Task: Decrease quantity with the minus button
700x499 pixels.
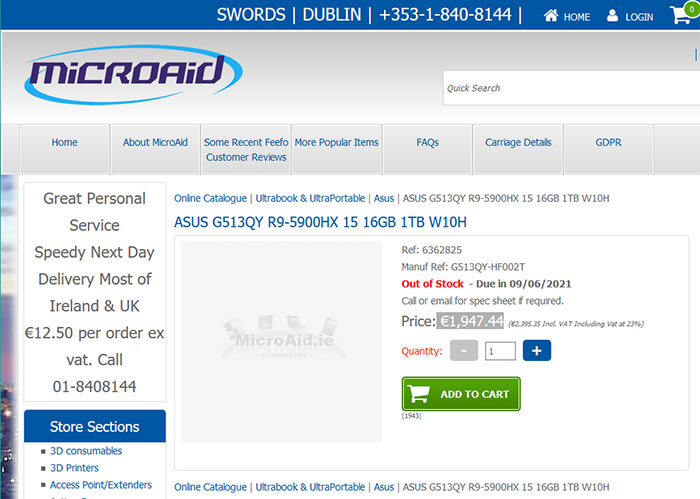Action: [464, 351]
